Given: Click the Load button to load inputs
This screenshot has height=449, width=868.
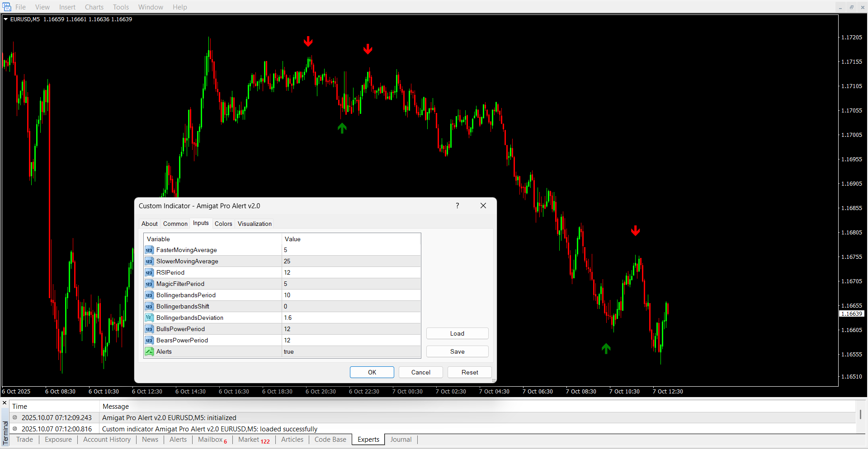Looking at the screenshot, I should pyautogui.click(x=457, y=334).
